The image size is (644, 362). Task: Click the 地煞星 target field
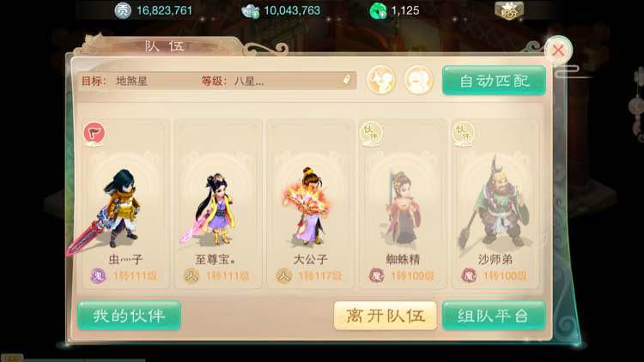point(132,81)
